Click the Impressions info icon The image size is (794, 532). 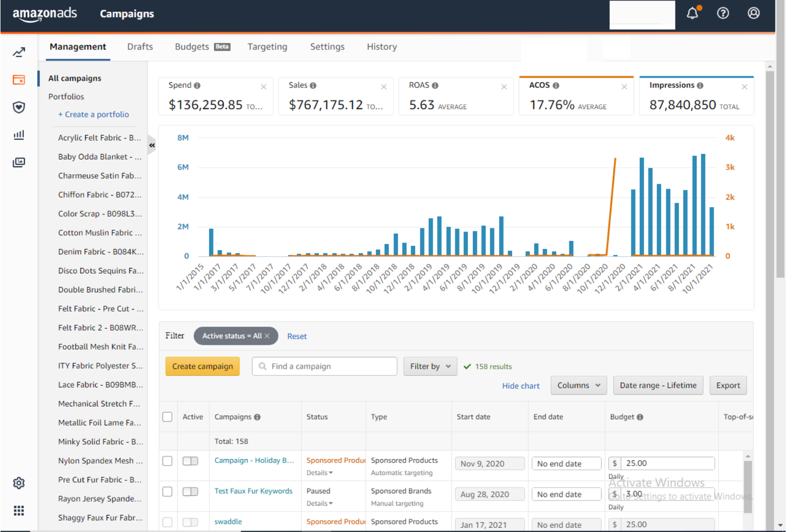700,85
